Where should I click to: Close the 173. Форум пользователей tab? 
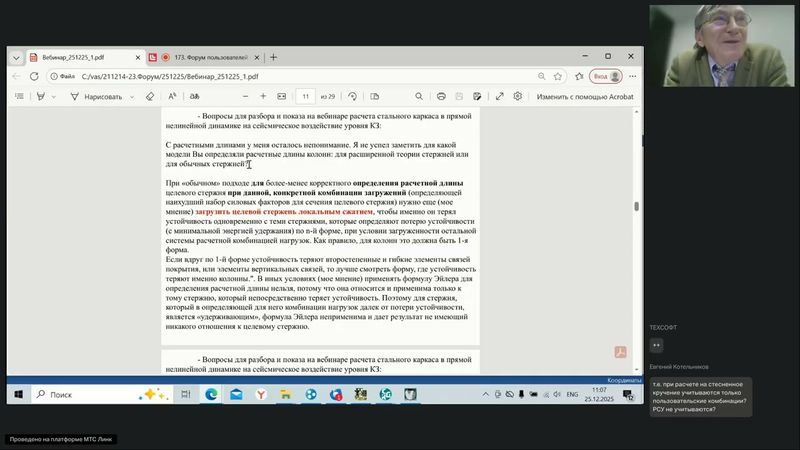[257, 58]
